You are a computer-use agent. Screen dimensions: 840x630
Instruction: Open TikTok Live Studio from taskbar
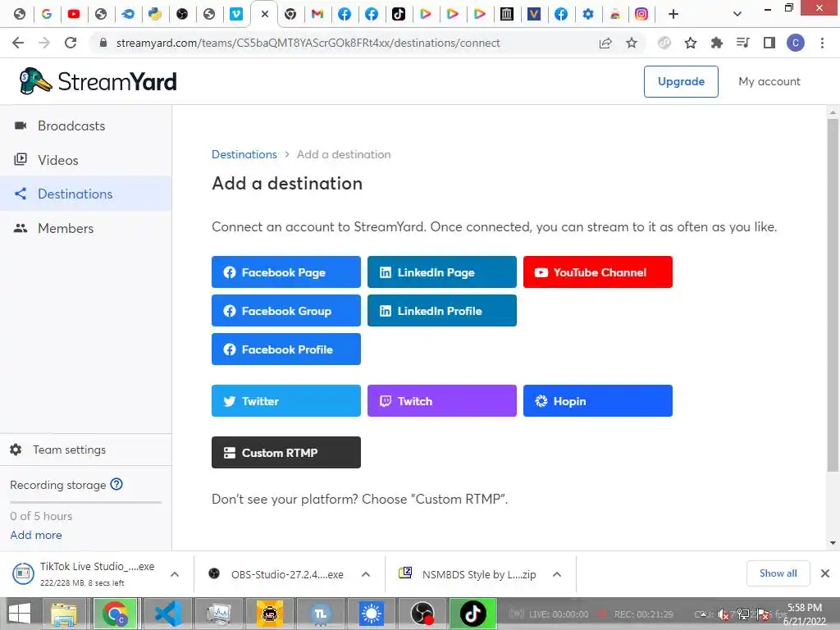tap(472, 614)
